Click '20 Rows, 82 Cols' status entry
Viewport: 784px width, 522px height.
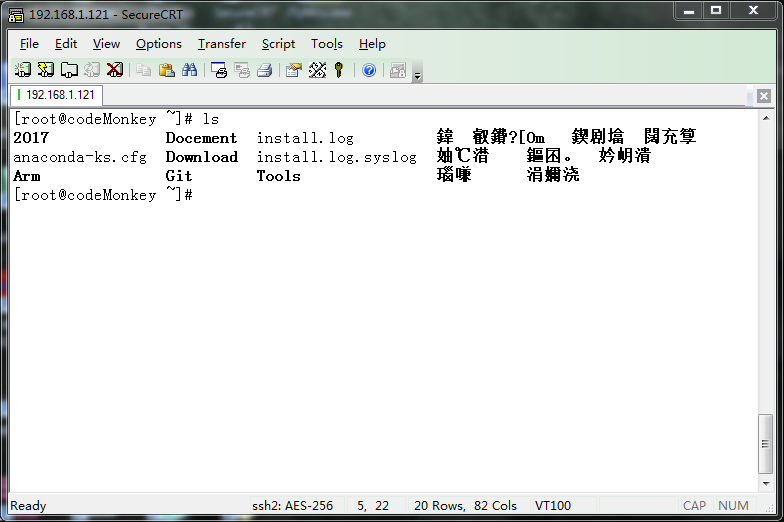pyautogui.click(x=465, y=506)
